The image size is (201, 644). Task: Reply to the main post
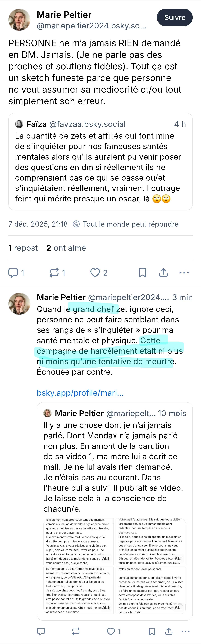(13, 273)
